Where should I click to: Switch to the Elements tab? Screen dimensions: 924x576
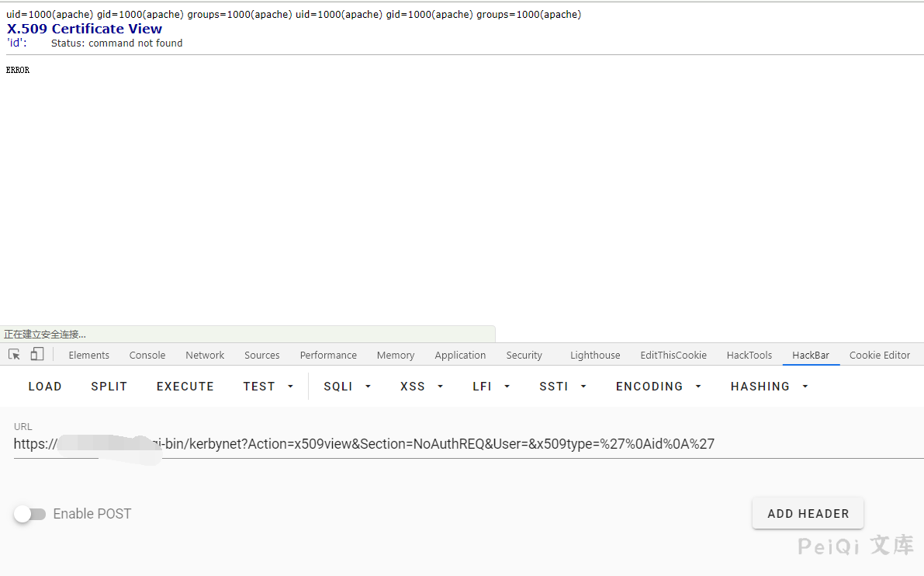click(x=88, y=356)
